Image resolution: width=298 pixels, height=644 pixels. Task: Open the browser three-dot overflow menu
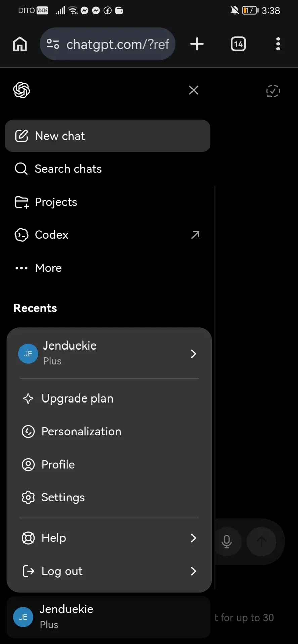point(278,44)
